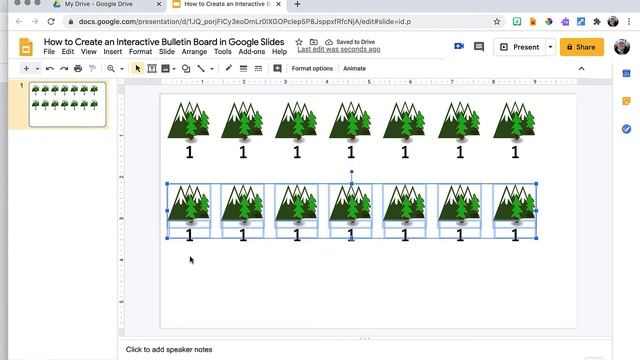Viewport: 640px width, 360px height.
Task: Select the Text box tool
Action: point(152,69)
